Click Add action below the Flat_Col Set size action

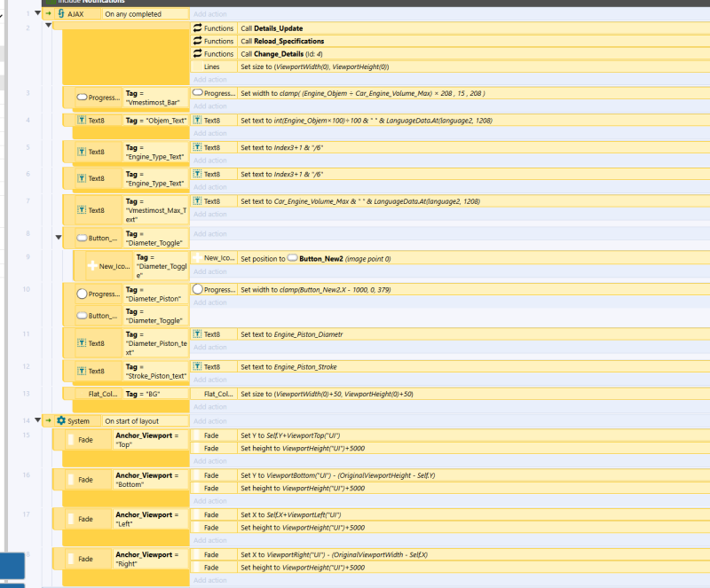(x=210, y=406)
